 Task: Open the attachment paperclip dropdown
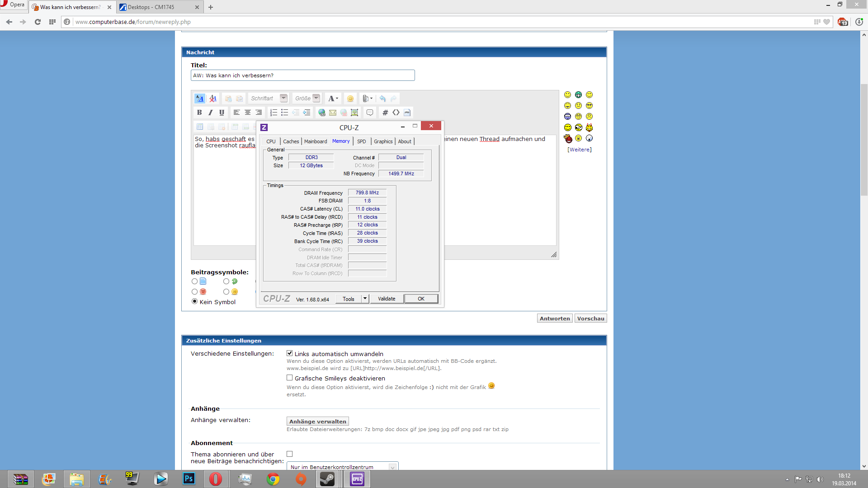(368, 99)
